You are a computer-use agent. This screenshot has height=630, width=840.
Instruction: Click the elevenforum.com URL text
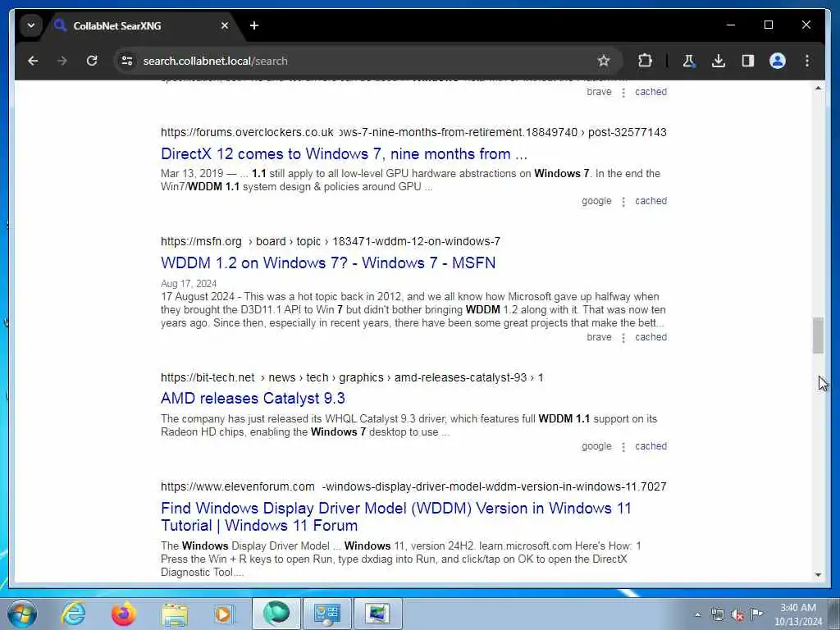pos(237,487)
